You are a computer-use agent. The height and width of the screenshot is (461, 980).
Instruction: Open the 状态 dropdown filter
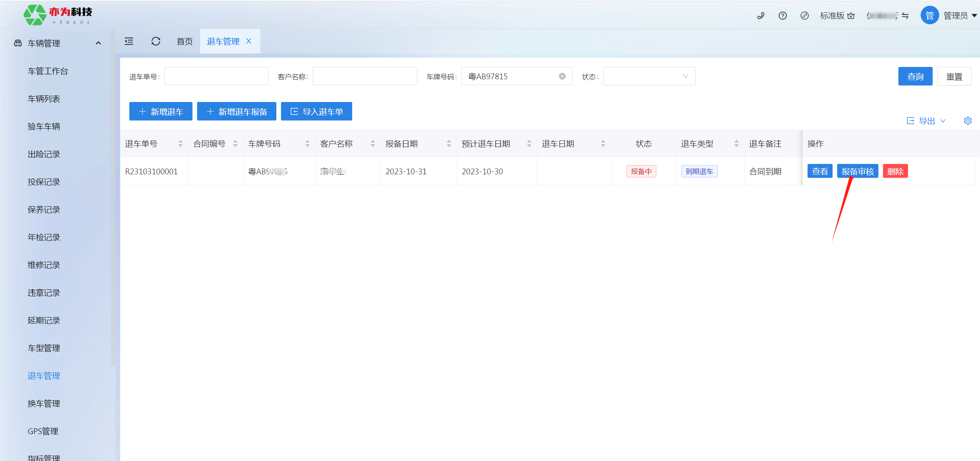(x=649, y=76)
